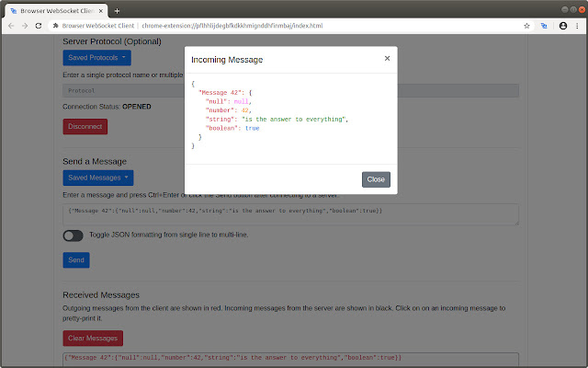Click the chrome-extension URL address bar
Screen dimensions: 588x368
click(x=276, y=26)
